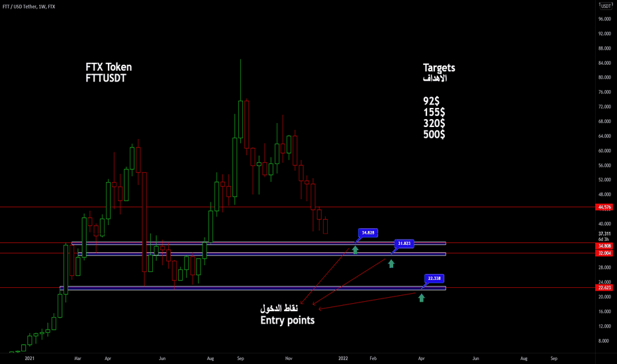Image resolution: width=617 pixels, height=364 pixels.
Task: Click the 60.000 price axis label
Action: [604, 151]
